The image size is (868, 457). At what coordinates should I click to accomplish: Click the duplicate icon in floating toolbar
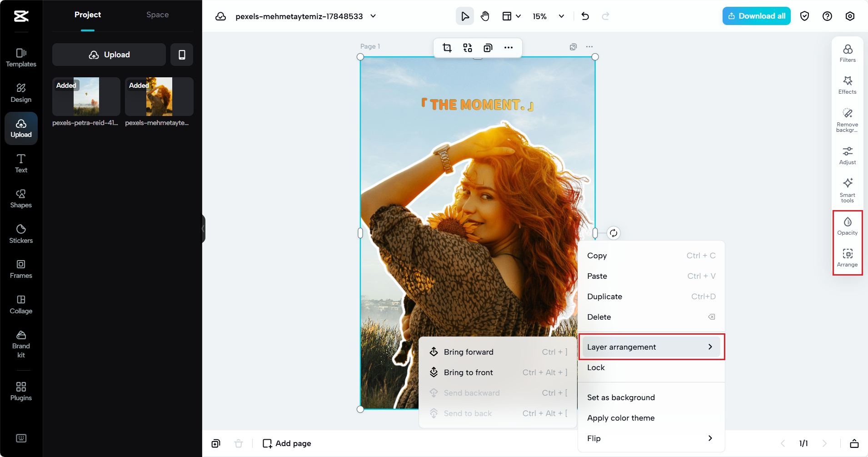coord(488,48)
